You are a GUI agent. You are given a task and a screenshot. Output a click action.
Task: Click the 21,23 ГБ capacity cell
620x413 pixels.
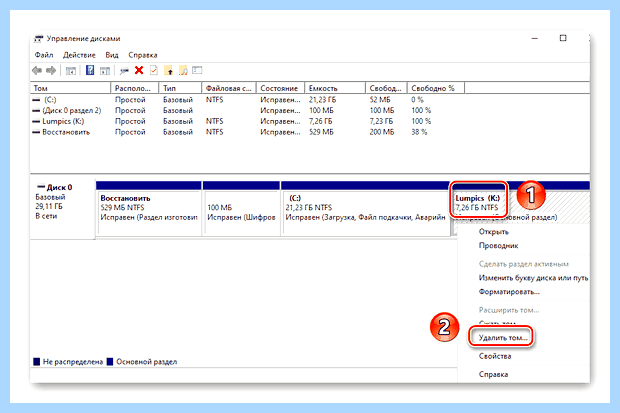(x=323, y=100)
